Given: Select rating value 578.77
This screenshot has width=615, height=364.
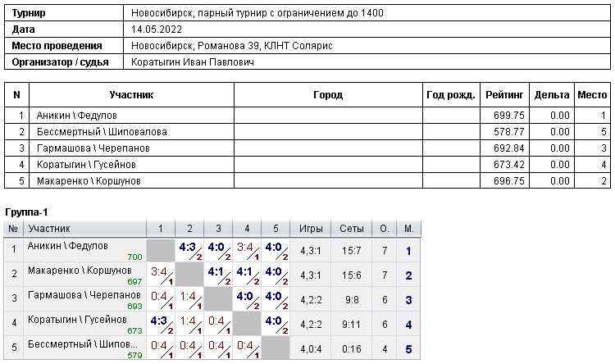Looking at the screenshot, I should (508, 131).
